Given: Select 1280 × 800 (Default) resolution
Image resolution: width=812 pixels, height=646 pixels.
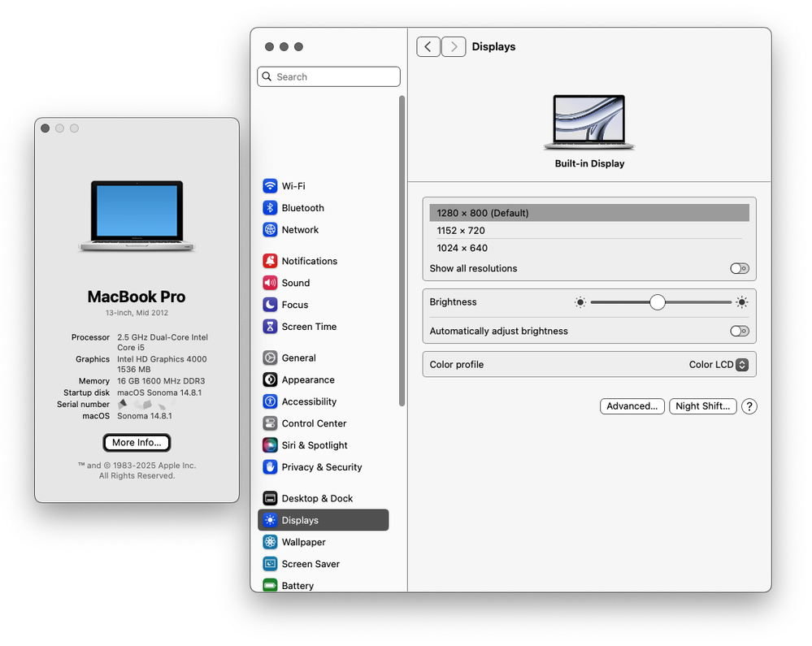Looking at the screenshot, I should click(x=589, y=213).
